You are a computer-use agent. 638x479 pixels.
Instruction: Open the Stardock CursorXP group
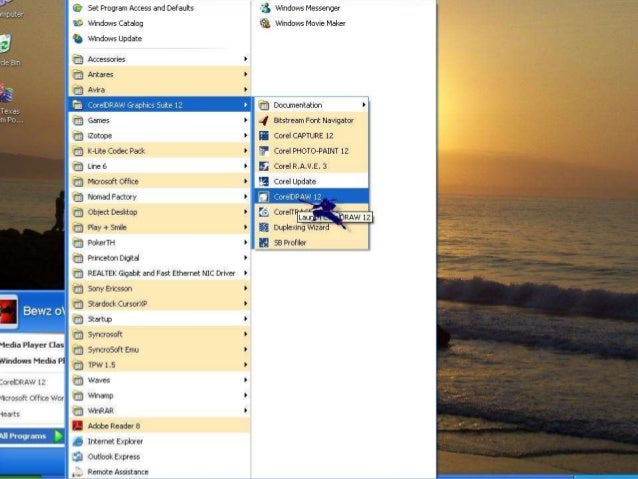(x=160, y=304)
